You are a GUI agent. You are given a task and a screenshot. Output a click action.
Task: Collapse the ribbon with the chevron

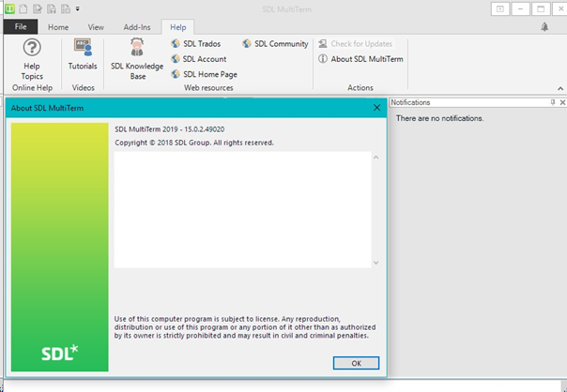[x=560, y=88]
